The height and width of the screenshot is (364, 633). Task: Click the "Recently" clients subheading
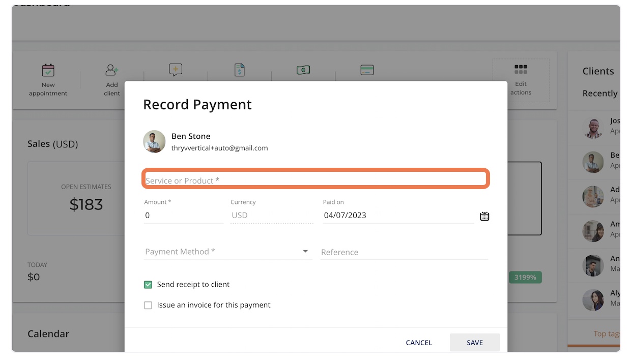coord(600,94)
